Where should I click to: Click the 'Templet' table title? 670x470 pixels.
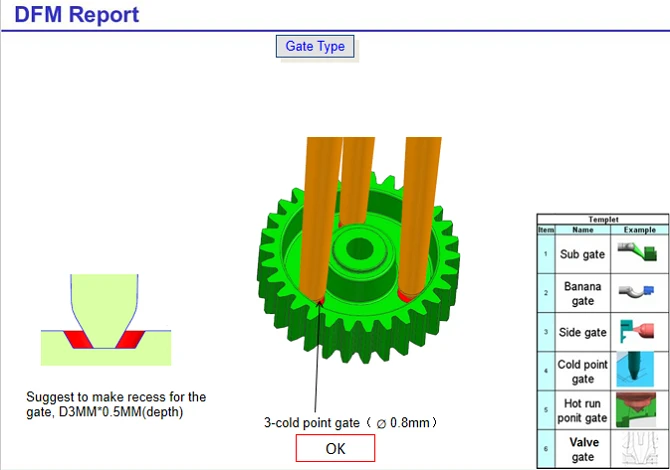(x=603, y=219)
